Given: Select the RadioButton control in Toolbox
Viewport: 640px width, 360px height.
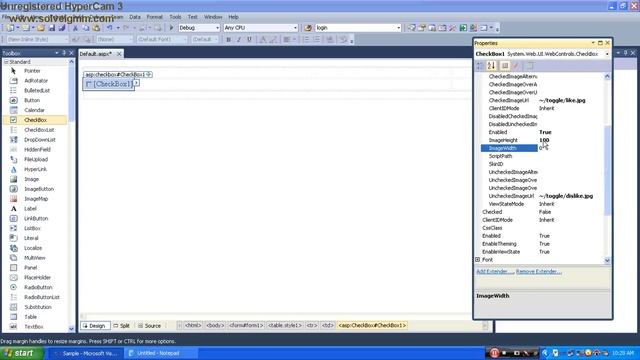Looking at the screenshot, I should (x=38, y=287).
